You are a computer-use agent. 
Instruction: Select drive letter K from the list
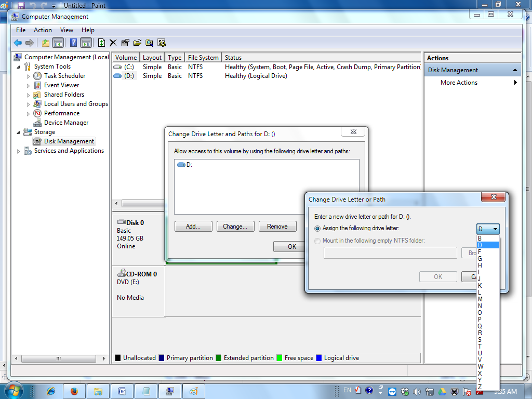point(481,285)
